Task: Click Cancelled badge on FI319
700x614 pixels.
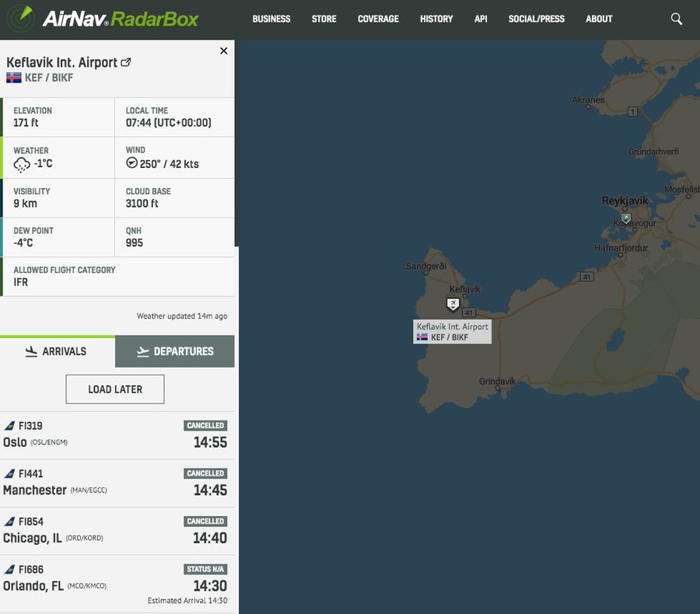Action: (205, 425)
